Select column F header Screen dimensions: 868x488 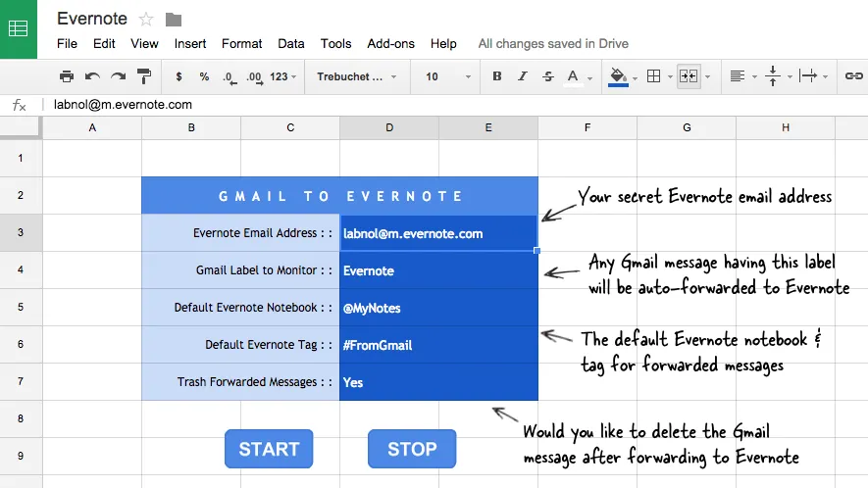tap(587, 127)
